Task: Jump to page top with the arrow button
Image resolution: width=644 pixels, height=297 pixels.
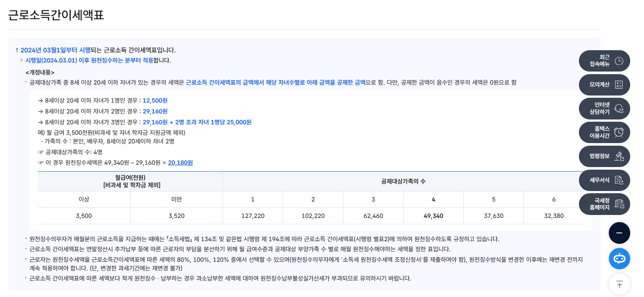Action: point(619,285)
